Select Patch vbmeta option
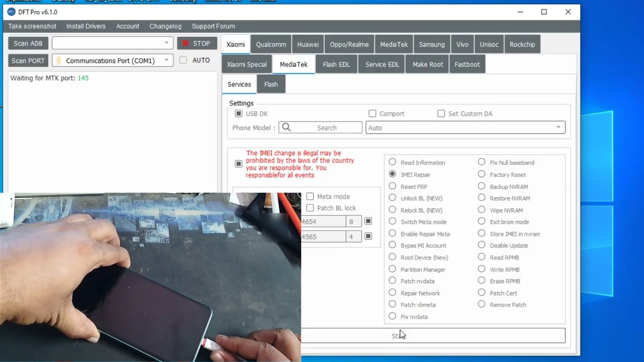The width and height of the screenshot is (644, 362). pos(392,304)
